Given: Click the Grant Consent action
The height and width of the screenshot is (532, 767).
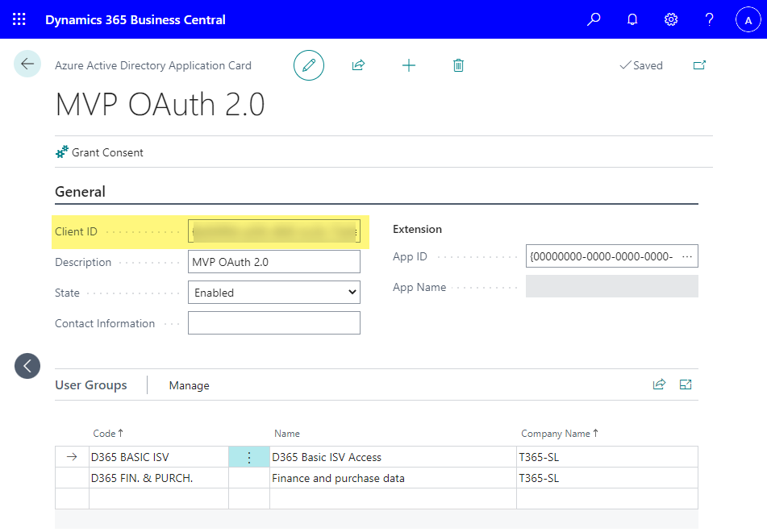Looking at the screenshot, I should 99,152.
